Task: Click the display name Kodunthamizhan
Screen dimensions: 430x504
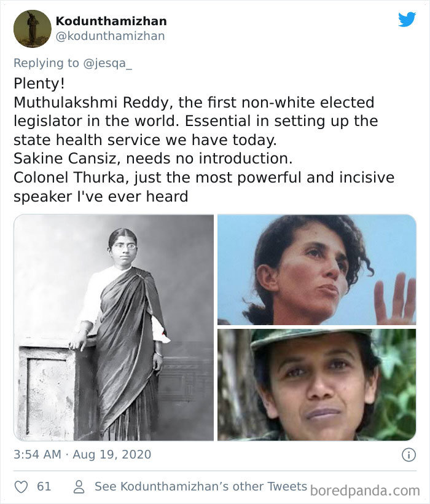Action: tap(111, 21)
